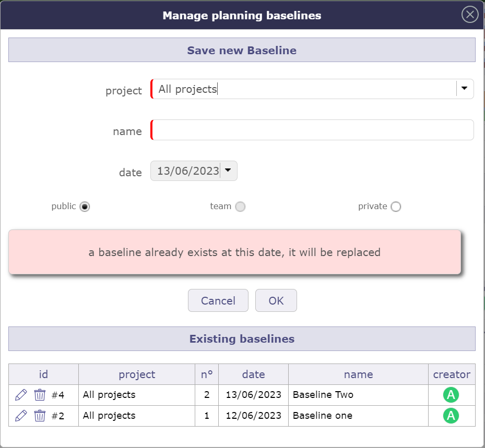Viewport: 485px width, 448px height.
Task: Open the project dropdown arrow
Action: (464, 89)
